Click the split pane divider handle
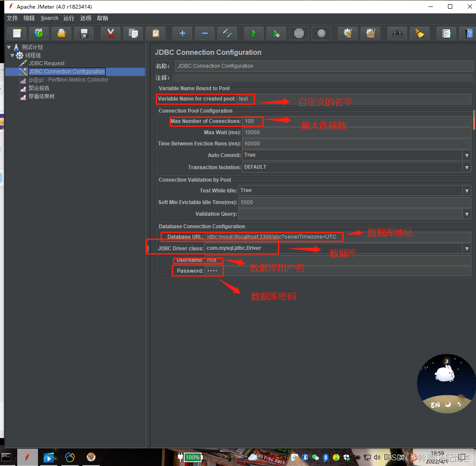Image resolution: width=476 pixels, height=466 pixels. tap(148, 249)
